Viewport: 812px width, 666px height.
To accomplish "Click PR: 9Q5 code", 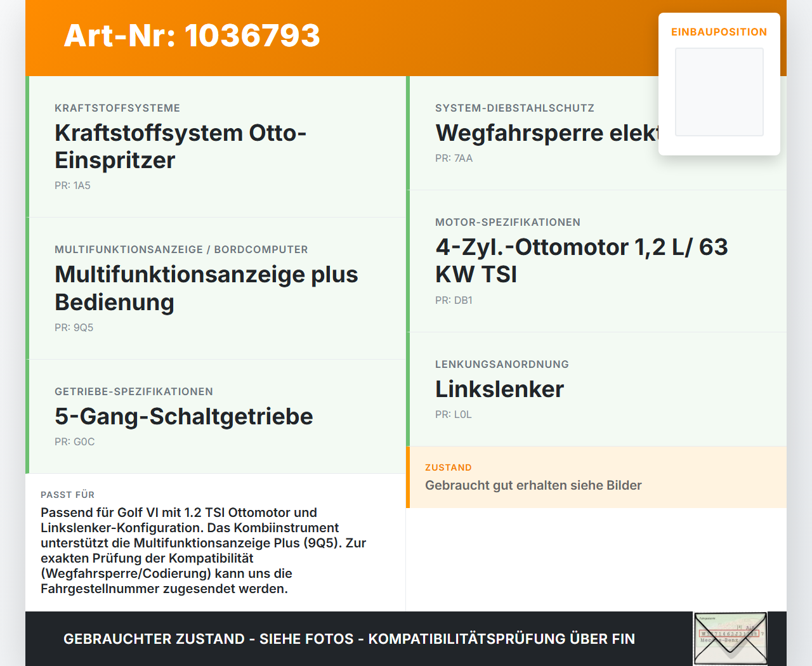I will [x=74, y=327].
